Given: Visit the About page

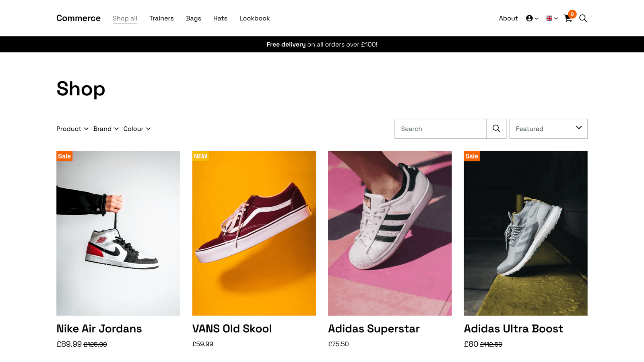Looking at the screenshot, I should (508, 18).
